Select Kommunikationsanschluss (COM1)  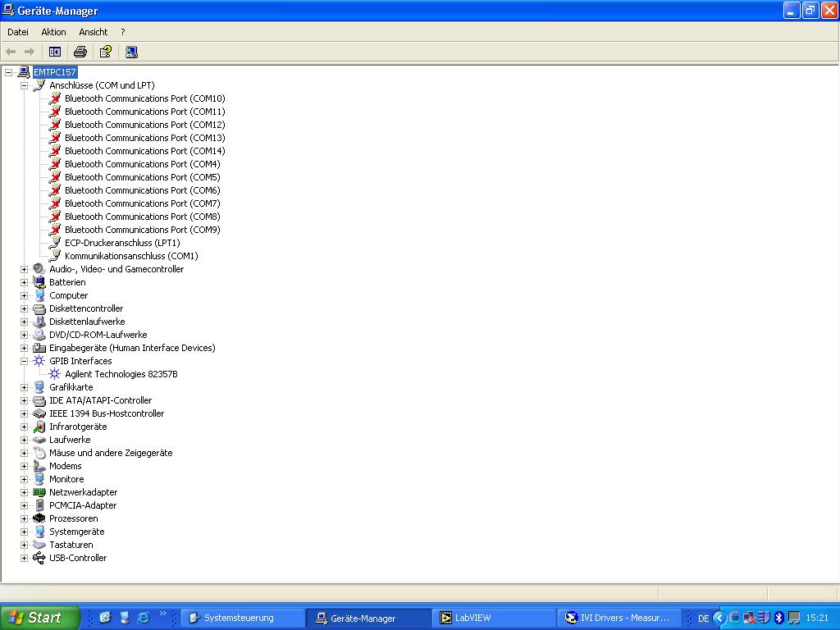coord(131,256)
